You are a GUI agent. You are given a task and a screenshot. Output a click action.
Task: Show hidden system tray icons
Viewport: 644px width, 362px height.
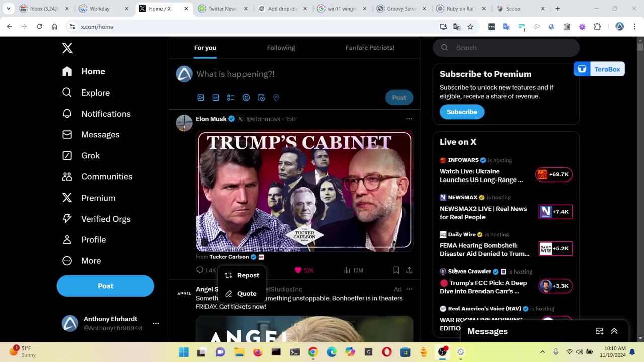point(542,352)
